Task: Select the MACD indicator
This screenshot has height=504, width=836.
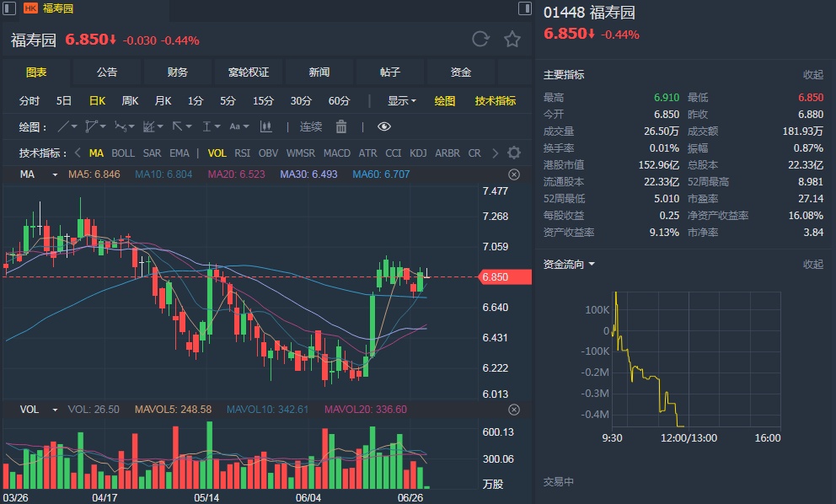Action: pos(336,153)
